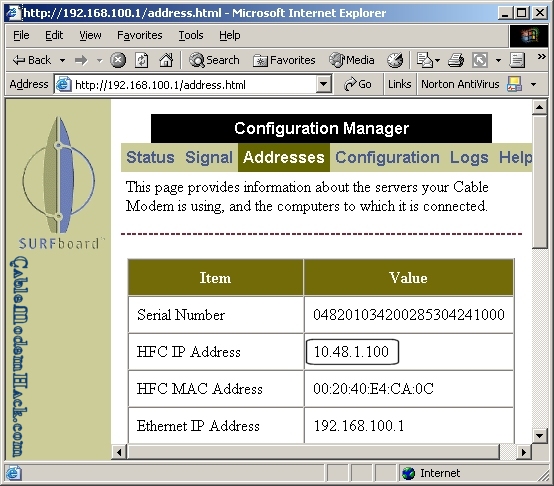The width and height of the screenshot is (554, 486).
Task: Expand the address bar URL dropdown
Action: click(323, 84)
